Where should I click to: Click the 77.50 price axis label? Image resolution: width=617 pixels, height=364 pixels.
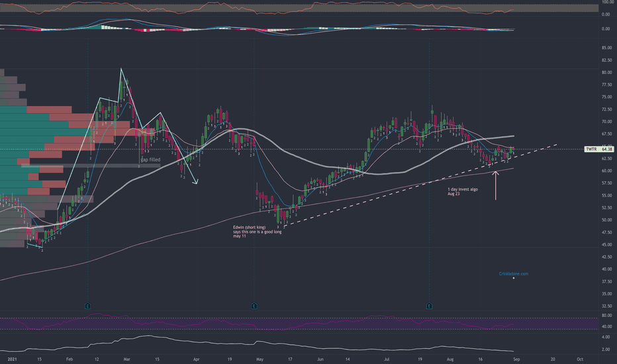click(606, 85)
